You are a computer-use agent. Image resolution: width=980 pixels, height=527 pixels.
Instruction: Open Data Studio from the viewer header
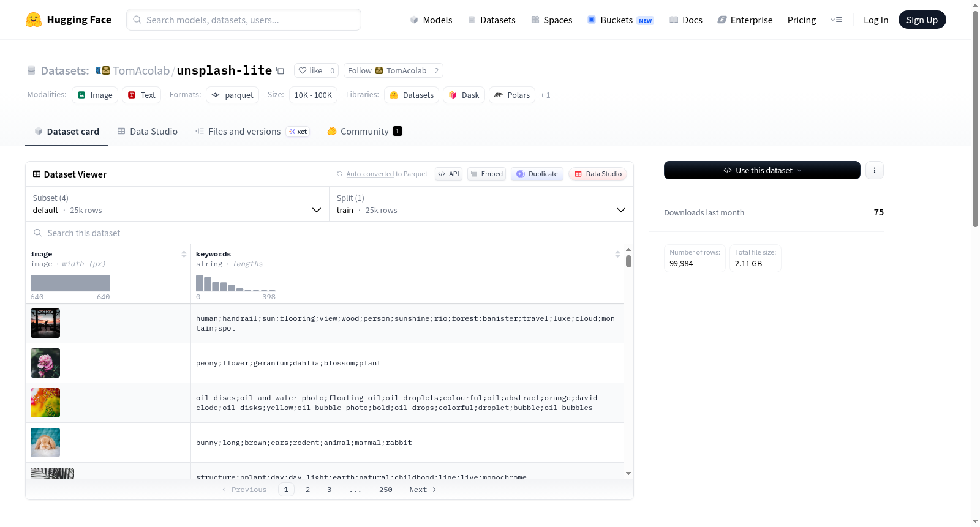tap(598, 174)
